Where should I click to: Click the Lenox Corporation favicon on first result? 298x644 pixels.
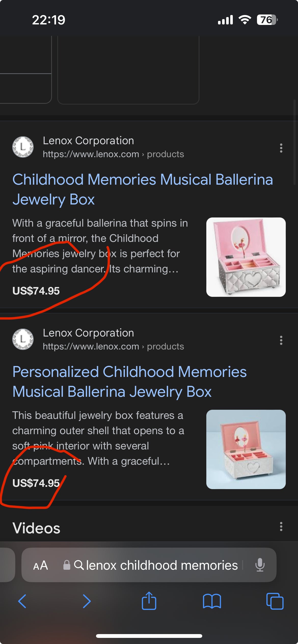click(x=22, y=147)
